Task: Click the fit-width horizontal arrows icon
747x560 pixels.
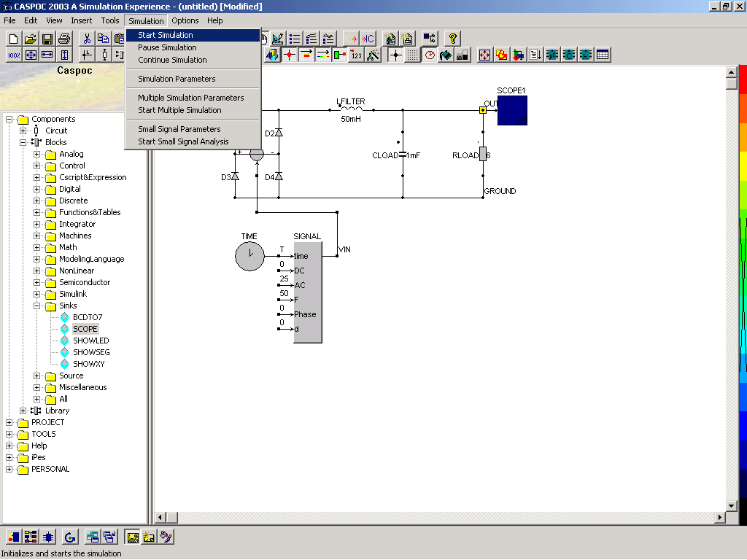Action: (47, 55)
